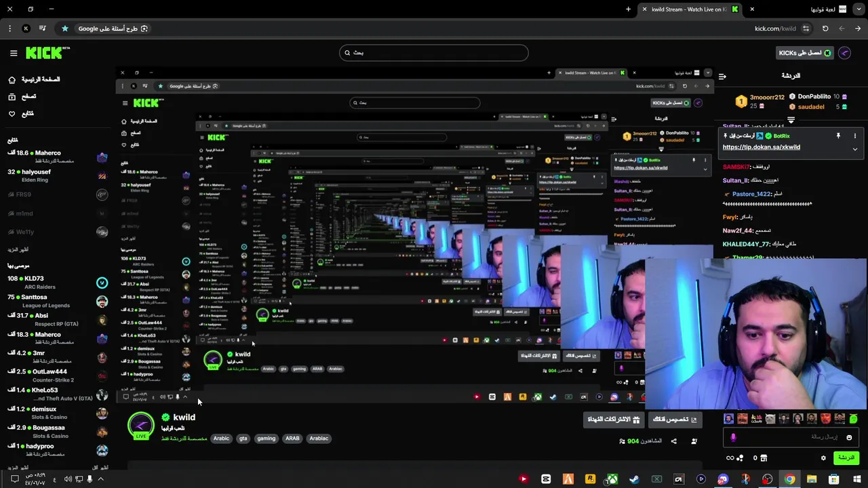Click browser reload button

[x=825, y=28]
